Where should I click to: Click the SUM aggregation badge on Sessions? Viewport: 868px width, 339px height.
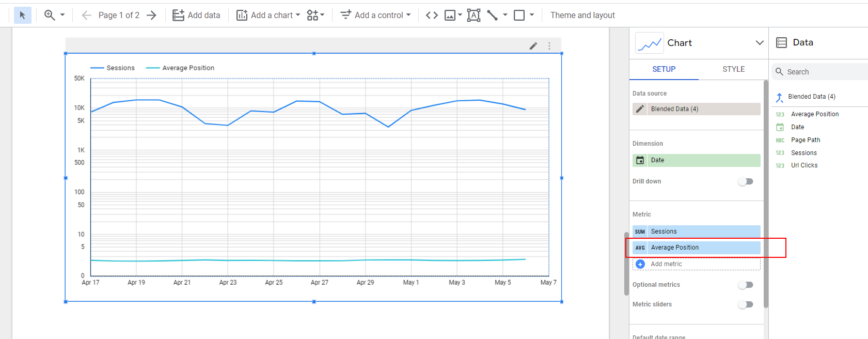pos(640,232)
